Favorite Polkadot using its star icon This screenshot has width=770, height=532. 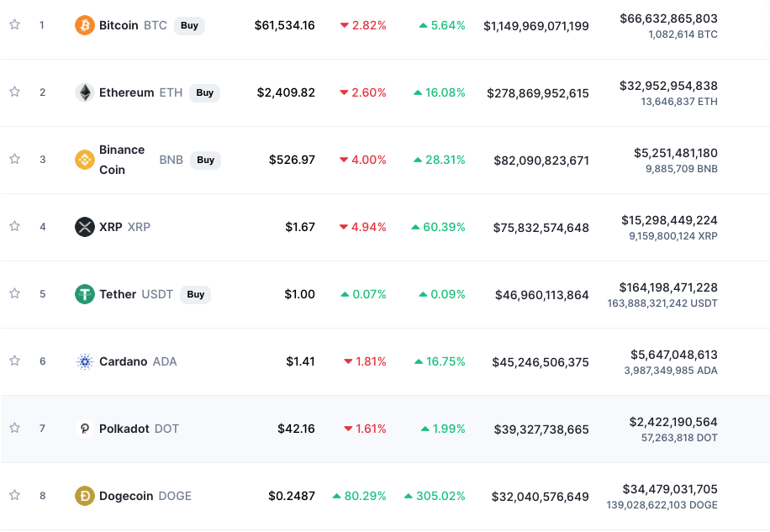[15, 428]
